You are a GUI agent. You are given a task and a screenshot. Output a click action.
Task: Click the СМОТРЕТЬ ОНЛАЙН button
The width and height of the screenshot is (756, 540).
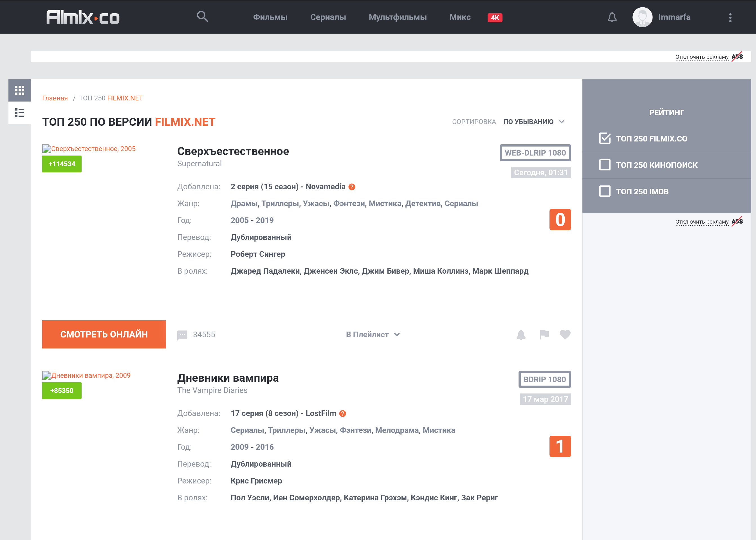(x=104, y=334)
